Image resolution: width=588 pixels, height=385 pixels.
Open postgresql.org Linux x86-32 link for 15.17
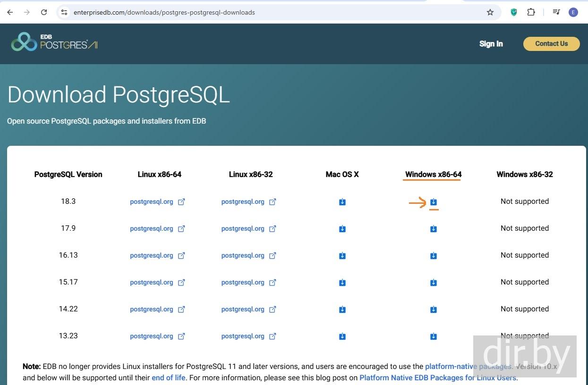[x=248, y=282]
